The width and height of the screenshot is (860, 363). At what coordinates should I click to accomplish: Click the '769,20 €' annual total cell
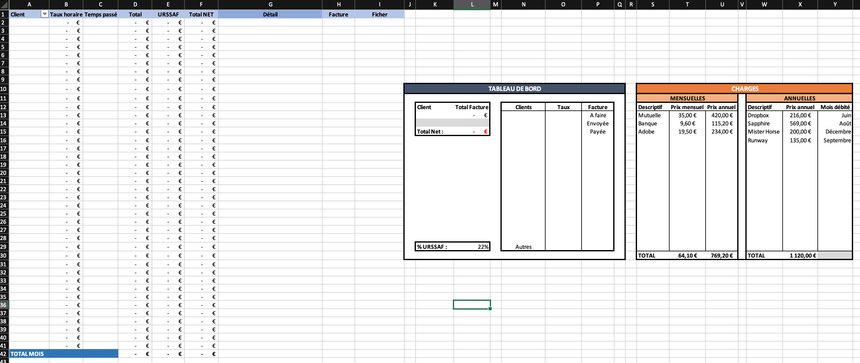coord(721,256)
